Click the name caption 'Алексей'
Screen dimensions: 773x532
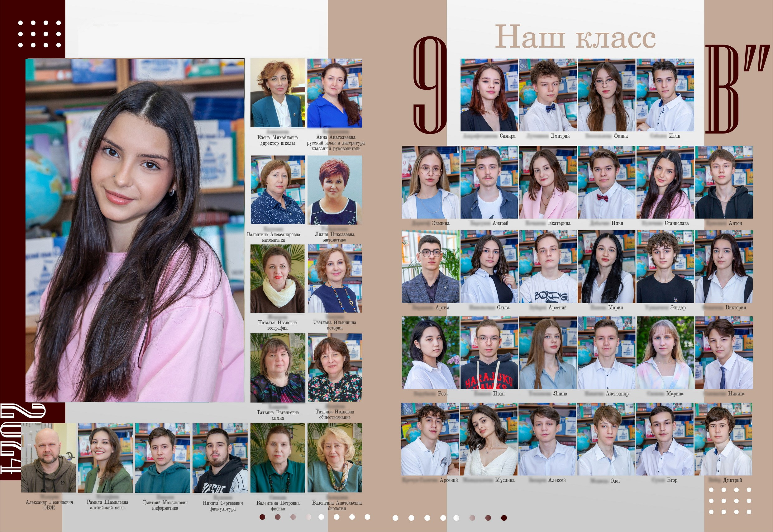(x=557, y=480)
